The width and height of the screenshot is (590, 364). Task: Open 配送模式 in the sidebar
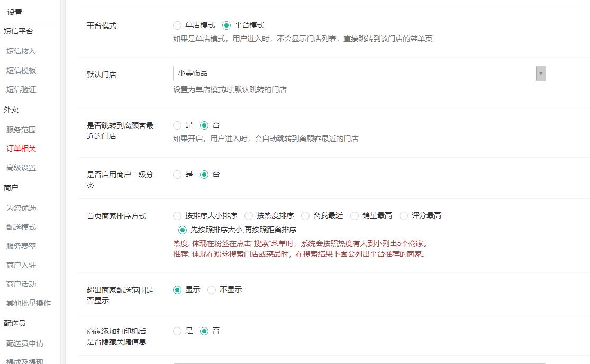pyautogui.click(x=21, y=227)
